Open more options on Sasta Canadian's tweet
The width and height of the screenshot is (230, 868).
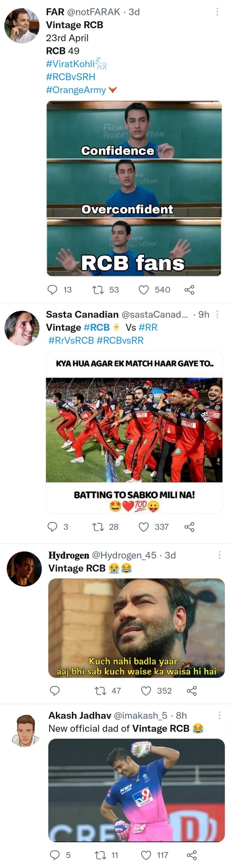[217, 314]
